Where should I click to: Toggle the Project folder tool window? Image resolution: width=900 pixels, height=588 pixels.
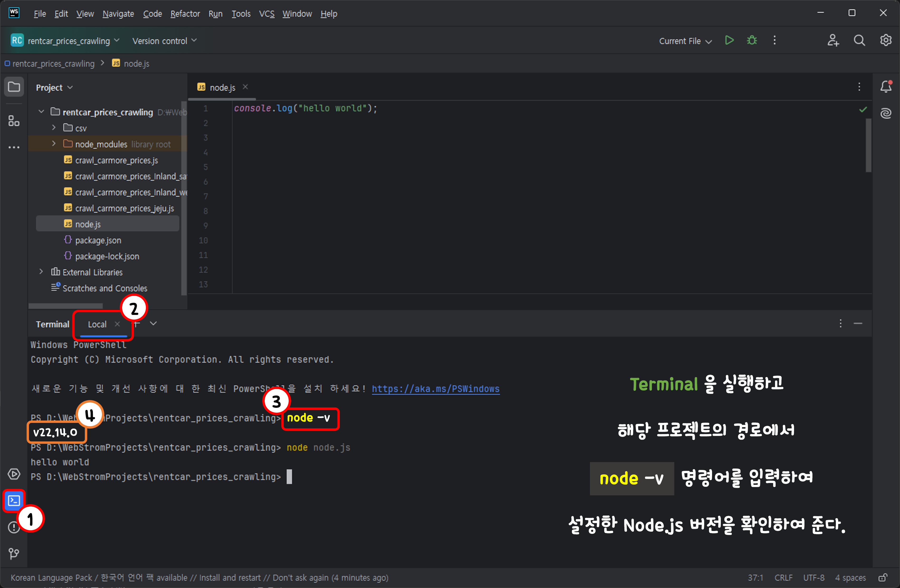tap(14, 87)
